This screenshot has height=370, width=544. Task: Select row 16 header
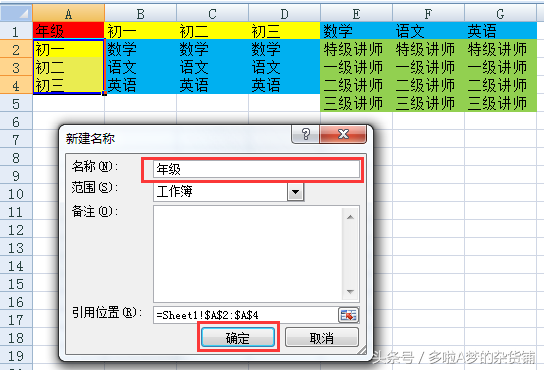coord(16,302)
